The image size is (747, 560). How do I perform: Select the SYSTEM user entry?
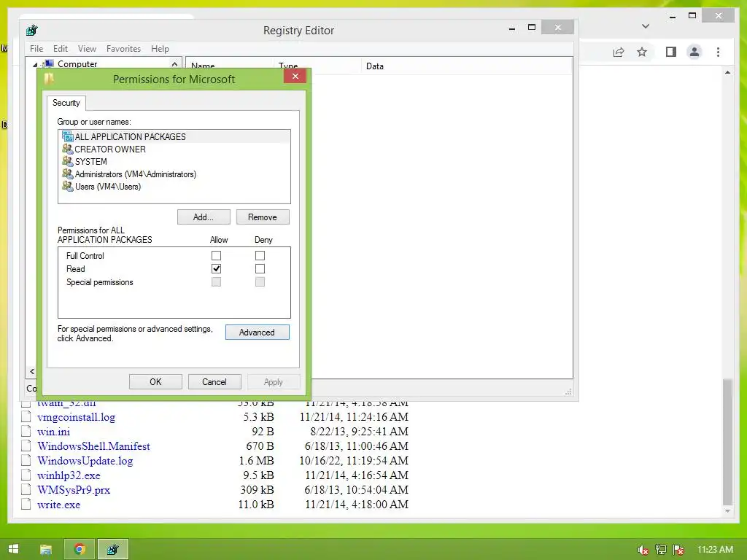[175, 161]
